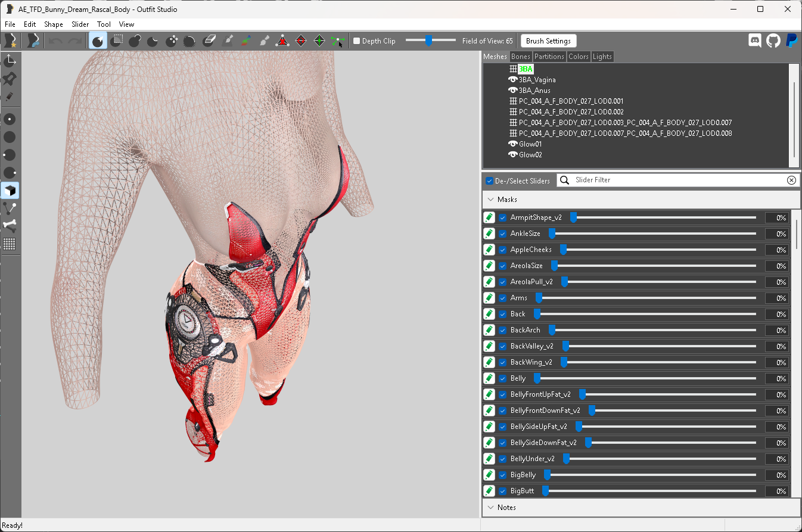Toggle the wireframe grid icon
Image resolution: width=802 pixels, height=532 pixels.
point(10,244)
